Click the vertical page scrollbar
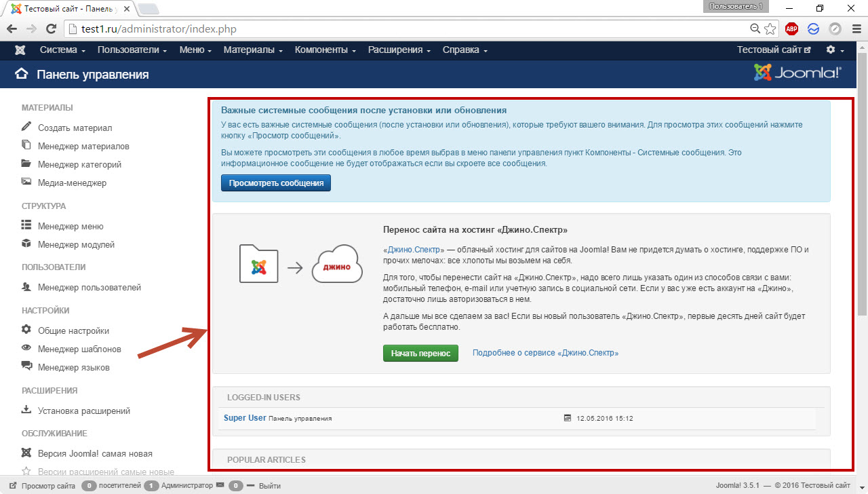This screenshot has height=494, width=868. (862, 204)
